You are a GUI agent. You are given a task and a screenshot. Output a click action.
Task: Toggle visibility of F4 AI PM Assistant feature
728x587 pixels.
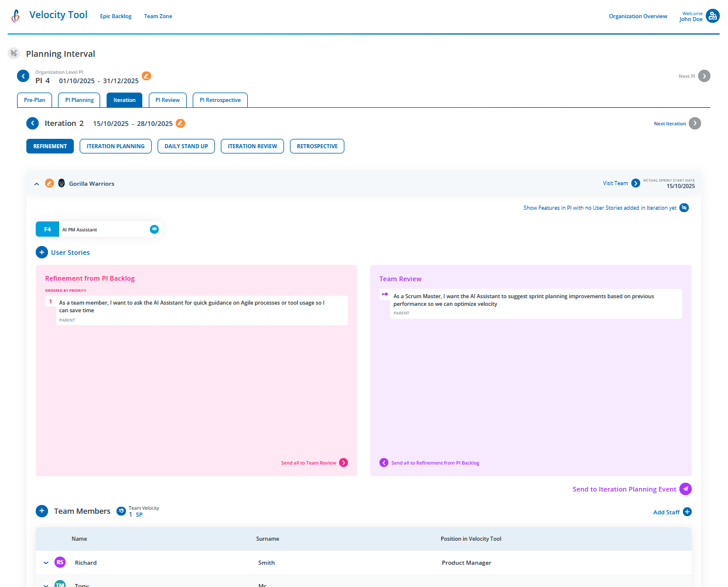[154, 230]
